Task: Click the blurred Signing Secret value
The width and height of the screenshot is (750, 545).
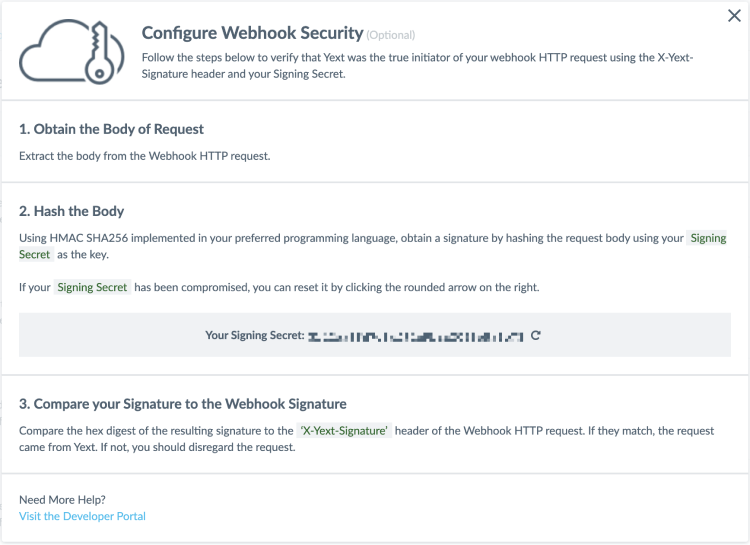Action: (x=416, y=336)
